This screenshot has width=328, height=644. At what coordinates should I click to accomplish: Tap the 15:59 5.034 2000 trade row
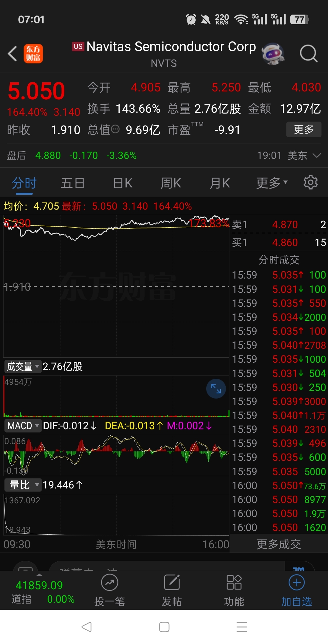(x=279, y=317)
